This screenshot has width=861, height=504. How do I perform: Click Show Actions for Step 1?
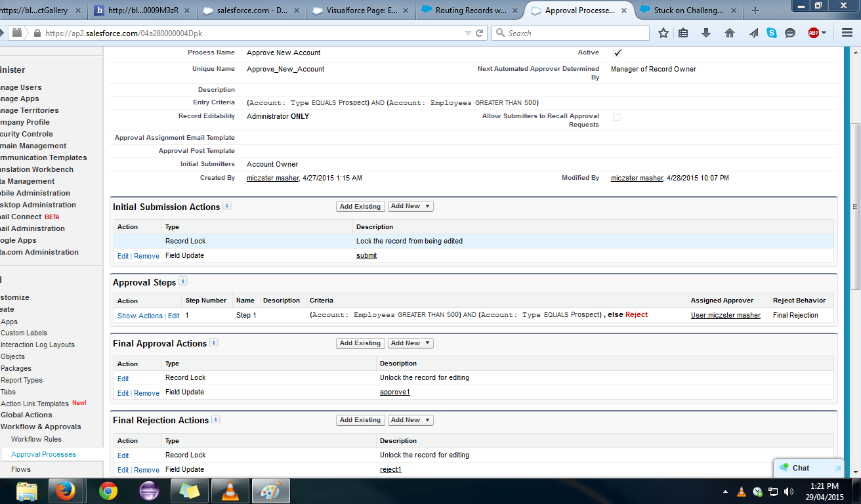[140, 316]
